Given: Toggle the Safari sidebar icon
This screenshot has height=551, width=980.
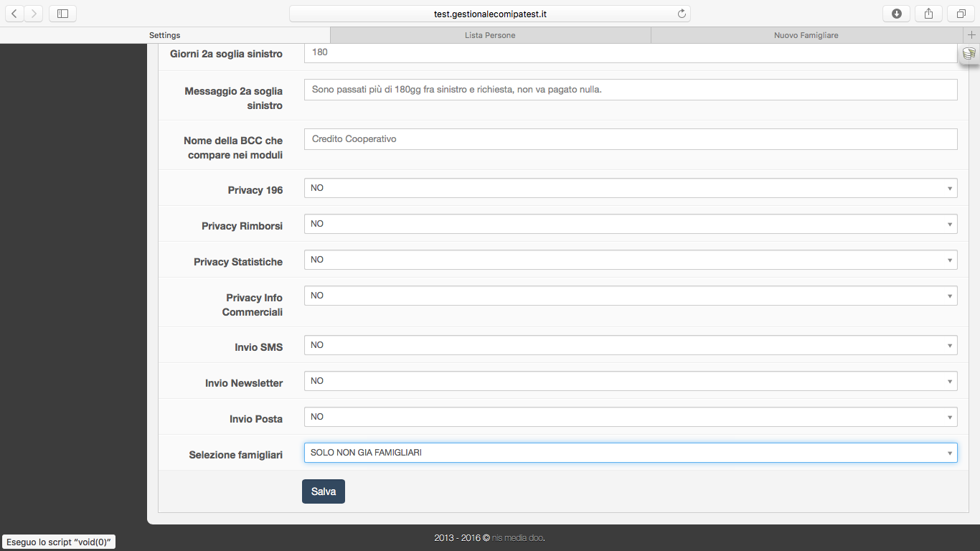Looking at the screenshot, I should (62, 13).
